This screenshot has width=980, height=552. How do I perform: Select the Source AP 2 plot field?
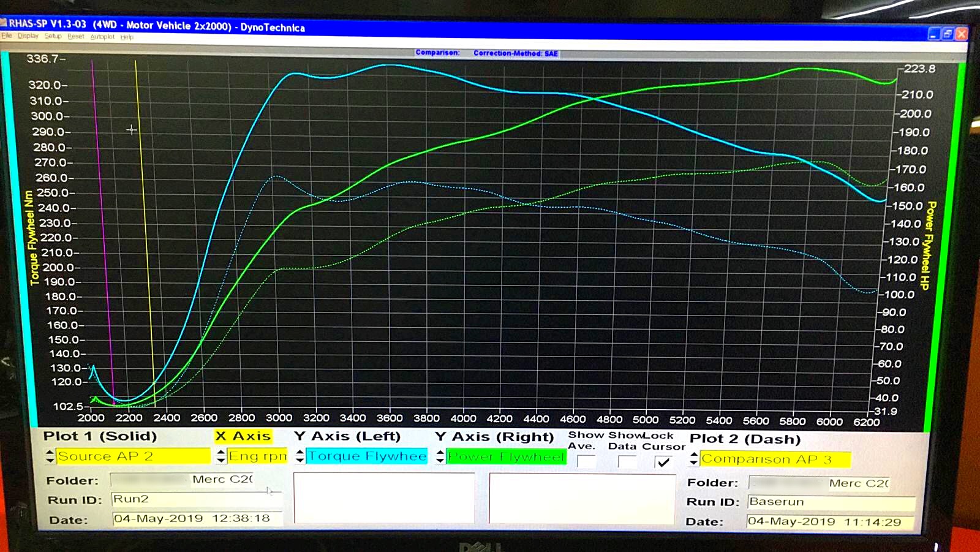click(x=133, y=456)
